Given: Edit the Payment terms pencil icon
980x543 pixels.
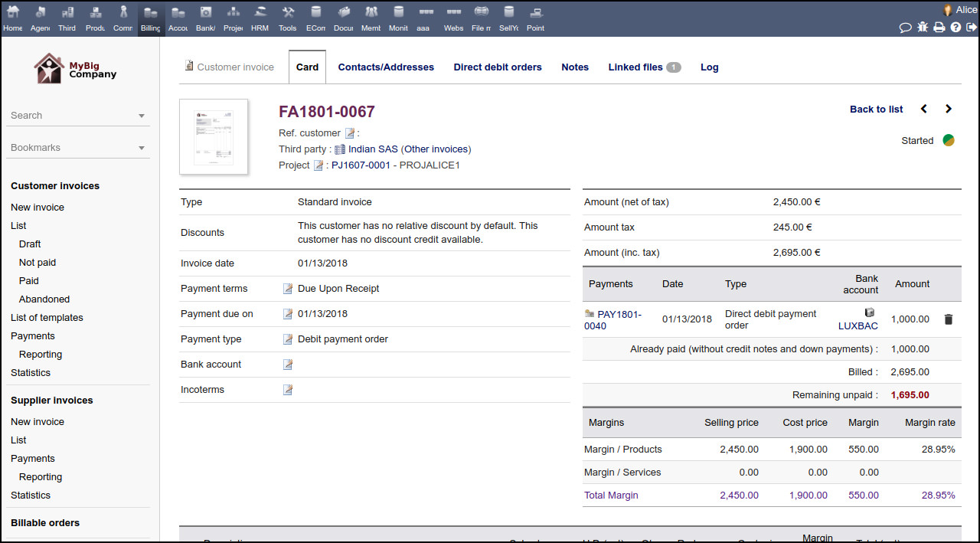Looking at the screenshot, I should click(x=288, y=289).
